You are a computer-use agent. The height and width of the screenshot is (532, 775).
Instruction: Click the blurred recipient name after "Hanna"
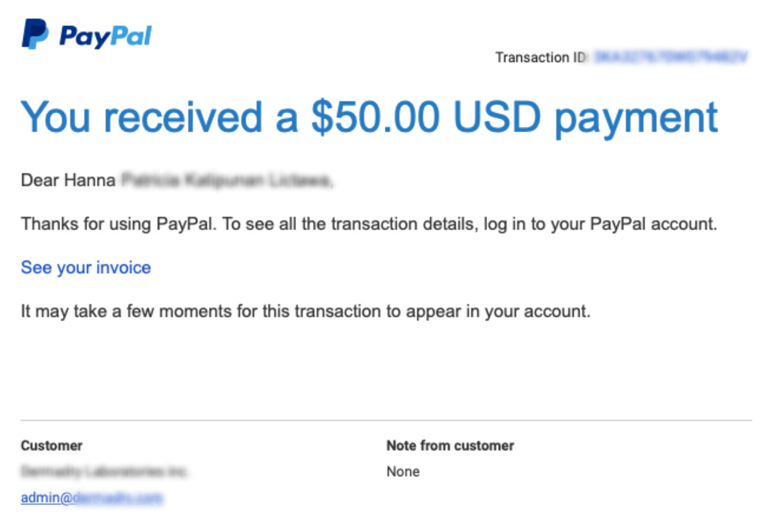(227, 180)
